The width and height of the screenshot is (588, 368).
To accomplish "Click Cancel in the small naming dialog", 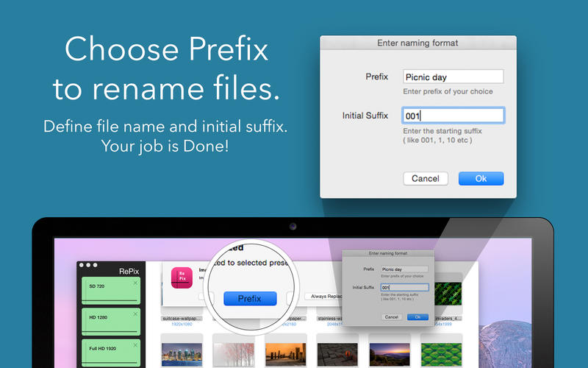I will (392, 317).
